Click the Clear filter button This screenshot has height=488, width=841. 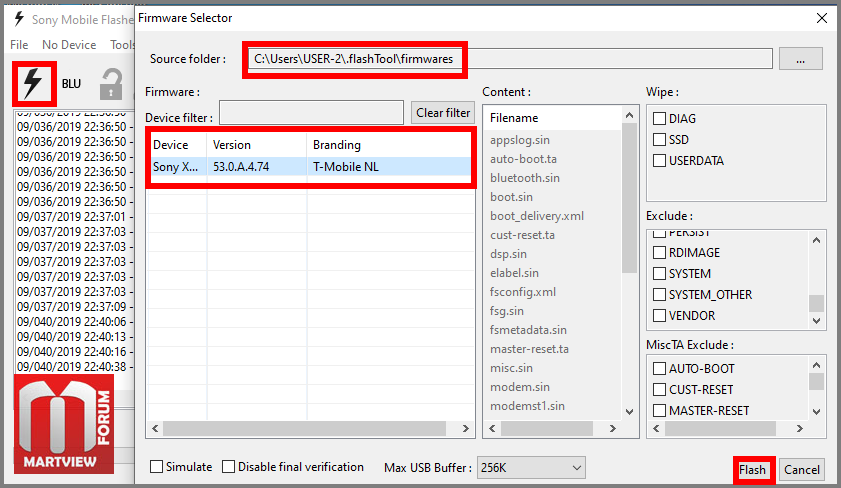click(443, 113)
